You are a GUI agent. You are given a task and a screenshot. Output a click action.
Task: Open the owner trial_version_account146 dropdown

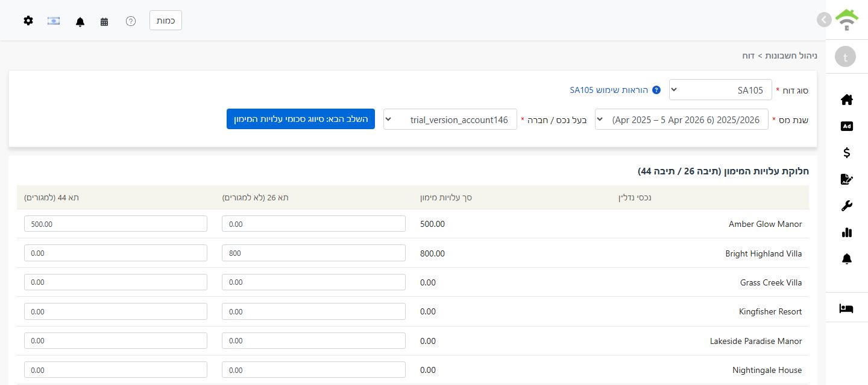coord(450,119)
